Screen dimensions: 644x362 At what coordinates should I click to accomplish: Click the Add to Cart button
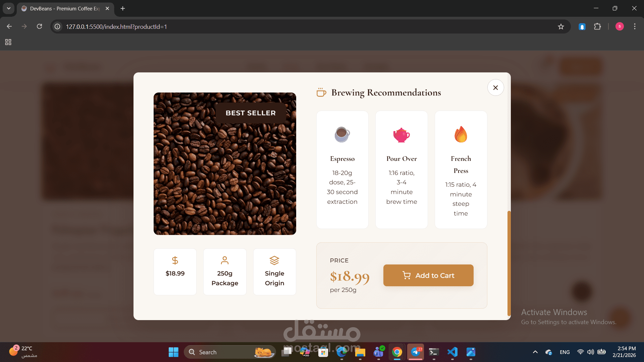click(428, 275)
